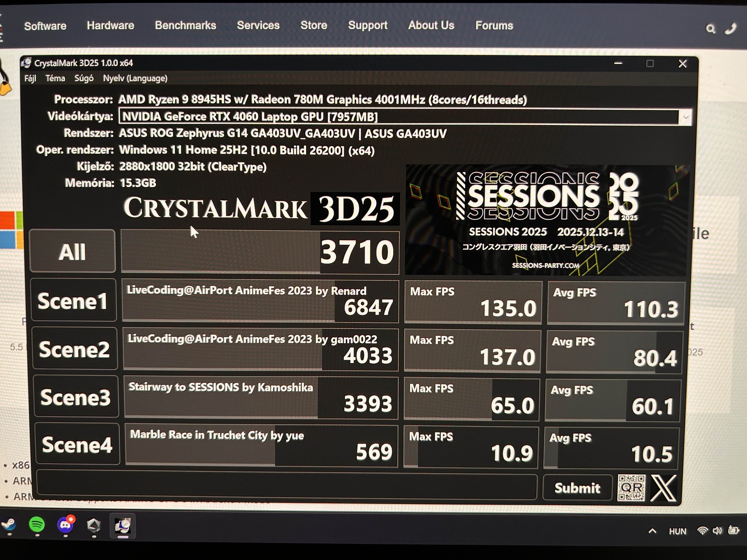Click the gray polygon app icon in taskbar
This screenshot has height=560, width=747.
point(93,526)
